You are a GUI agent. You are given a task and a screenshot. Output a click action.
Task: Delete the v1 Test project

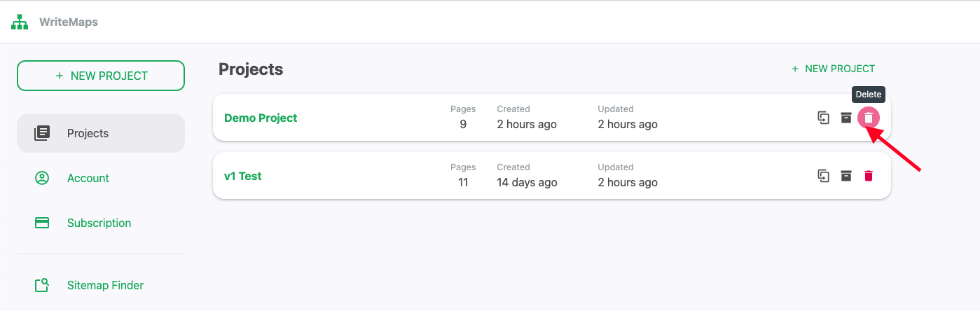tap(869, 176)
